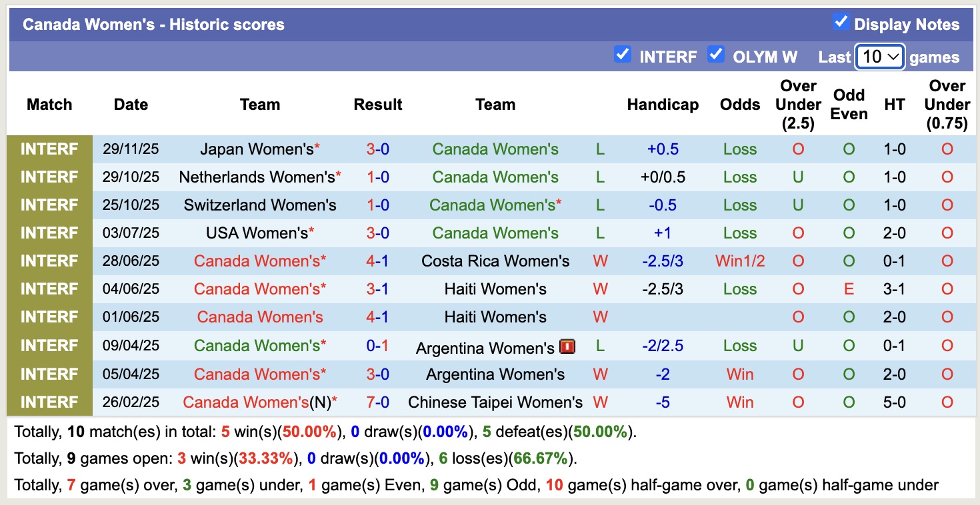
Task: Click the Win1/2 odds for Costa Rica match
Action: point(740,261)
